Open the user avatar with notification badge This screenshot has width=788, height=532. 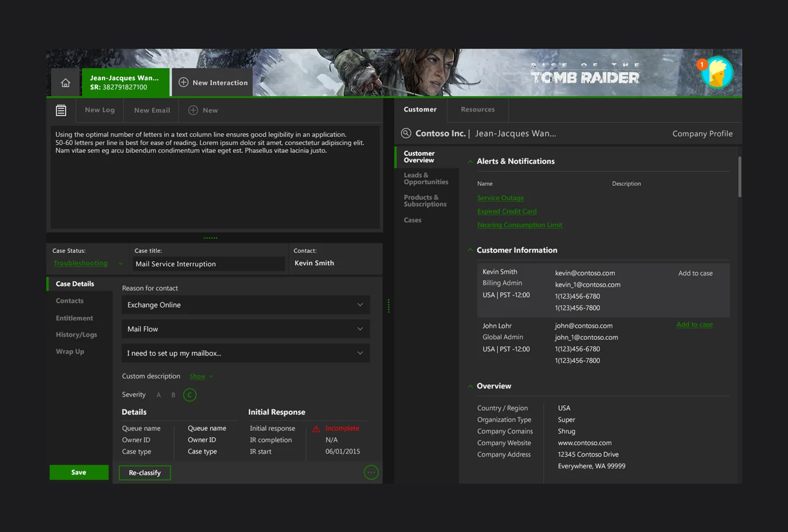point(717,73)
